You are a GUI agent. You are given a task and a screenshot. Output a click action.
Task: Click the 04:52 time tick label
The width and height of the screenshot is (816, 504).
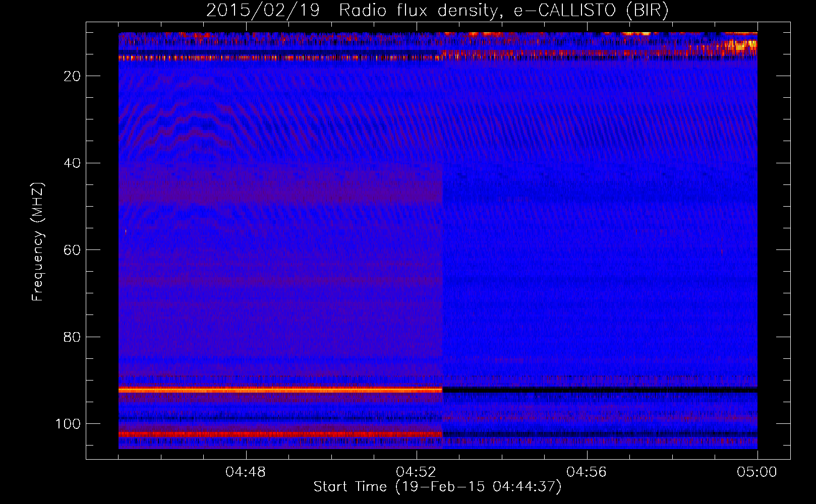point(416,472)
